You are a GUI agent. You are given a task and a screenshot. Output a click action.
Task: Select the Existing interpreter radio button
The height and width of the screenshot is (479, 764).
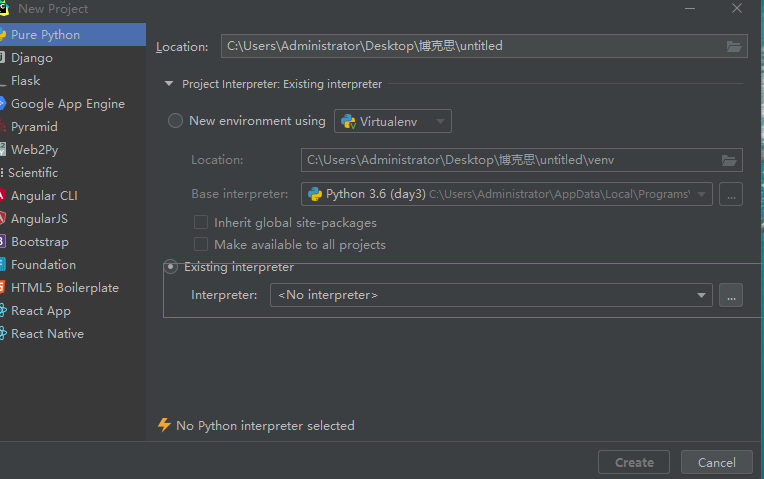tap(171, 267)
